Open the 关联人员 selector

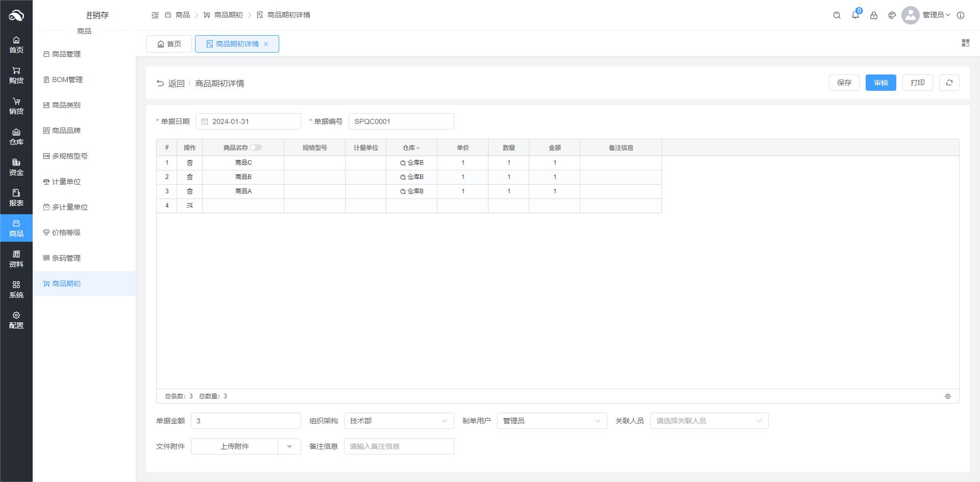(x=708, y=421)
